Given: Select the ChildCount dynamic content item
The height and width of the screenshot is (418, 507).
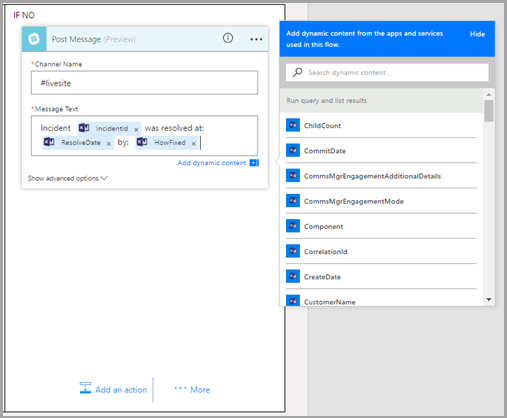Looking at the screenshot, I should (381, 126).
